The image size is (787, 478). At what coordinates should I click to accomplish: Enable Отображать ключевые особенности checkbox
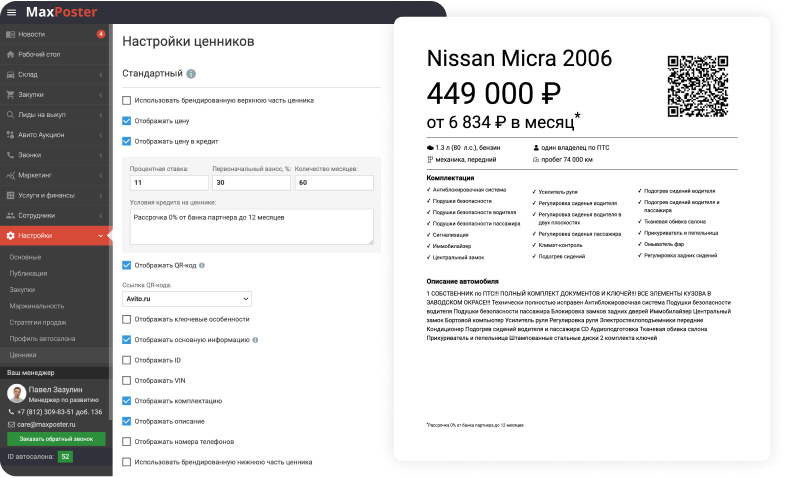(x=126, y=319)
